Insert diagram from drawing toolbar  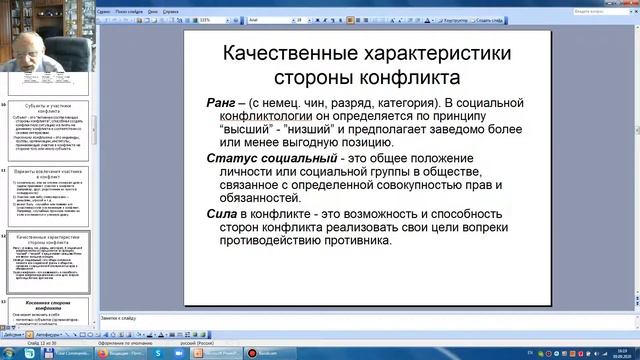[x=113, y=335]
